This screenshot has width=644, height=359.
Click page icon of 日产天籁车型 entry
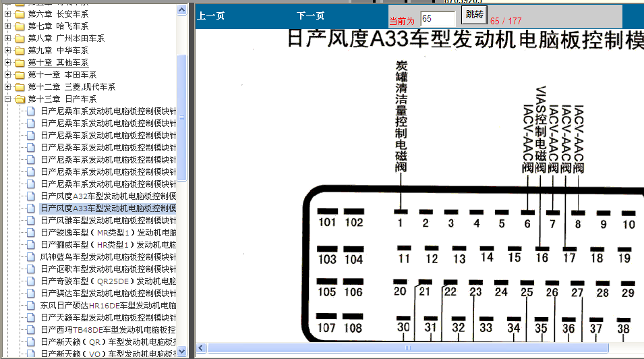click(31, 317)
